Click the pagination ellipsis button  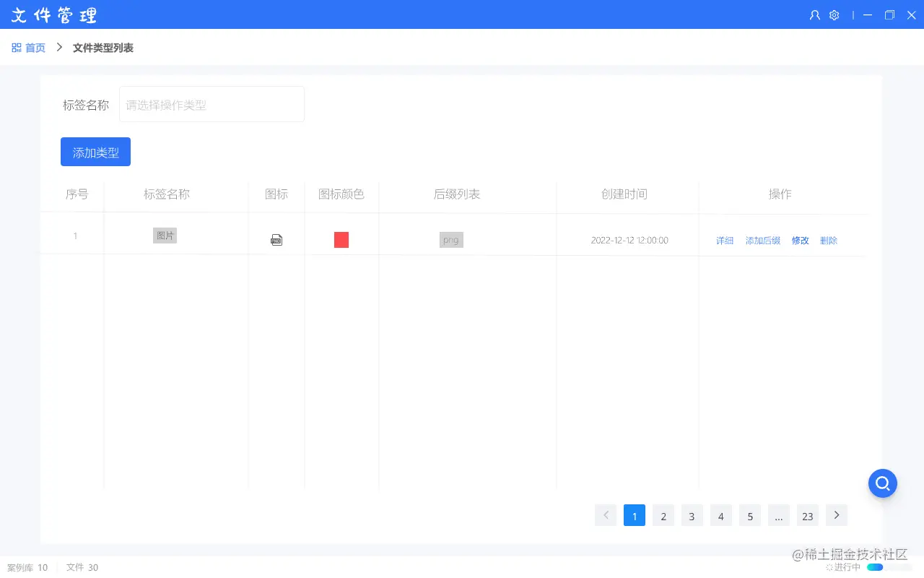click(779, 515)
